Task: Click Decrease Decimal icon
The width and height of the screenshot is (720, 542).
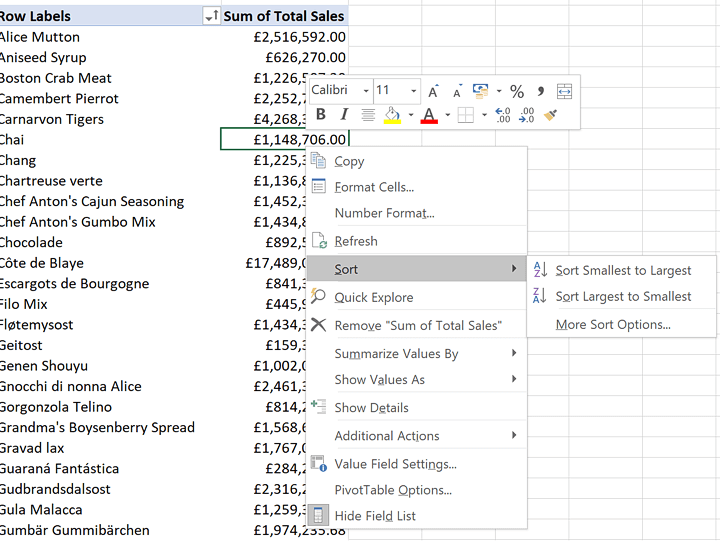Action: click(x=527, y=115)
